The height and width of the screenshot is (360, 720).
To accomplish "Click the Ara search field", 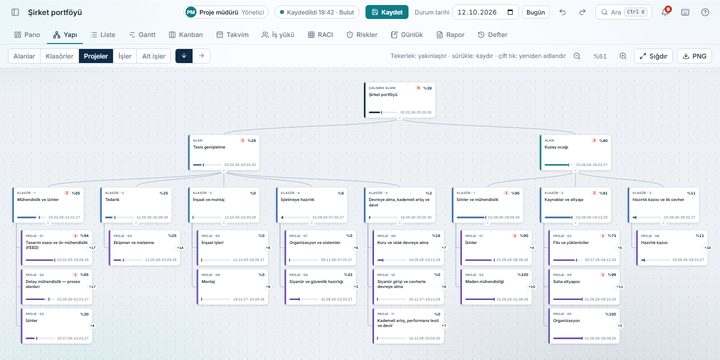I will tap(623, 12).
